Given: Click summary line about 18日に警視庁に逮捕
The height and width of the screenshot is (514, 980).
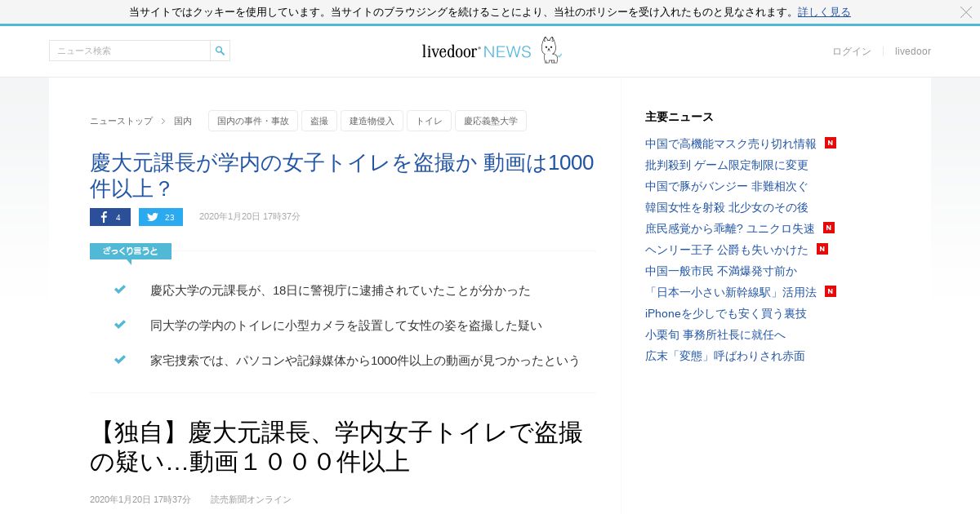Looking at the screenshot, I should click(x=341, y=290).
